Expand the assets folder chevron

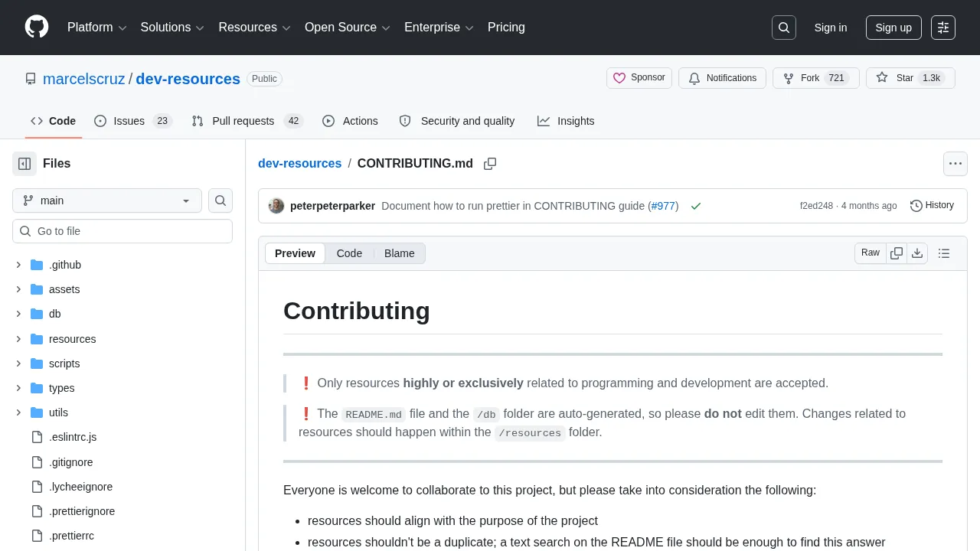coord(18,289)
